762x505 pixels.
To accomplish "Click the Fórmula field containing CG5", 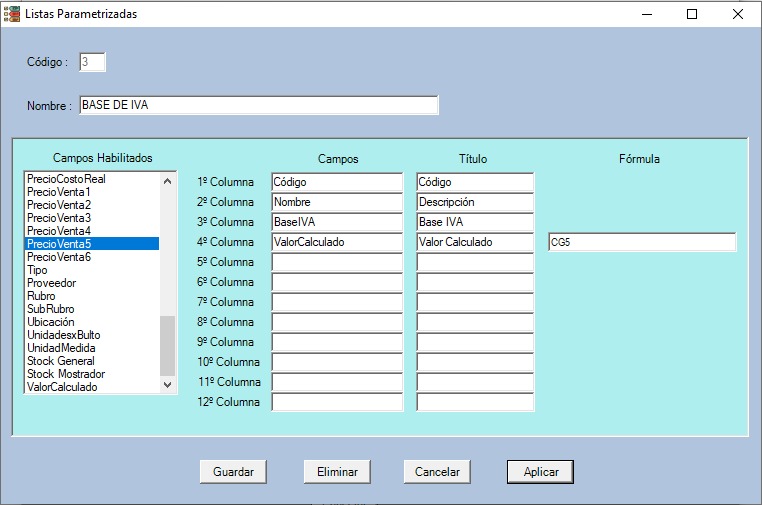I will pyautogui.click(x=641, y=242).
